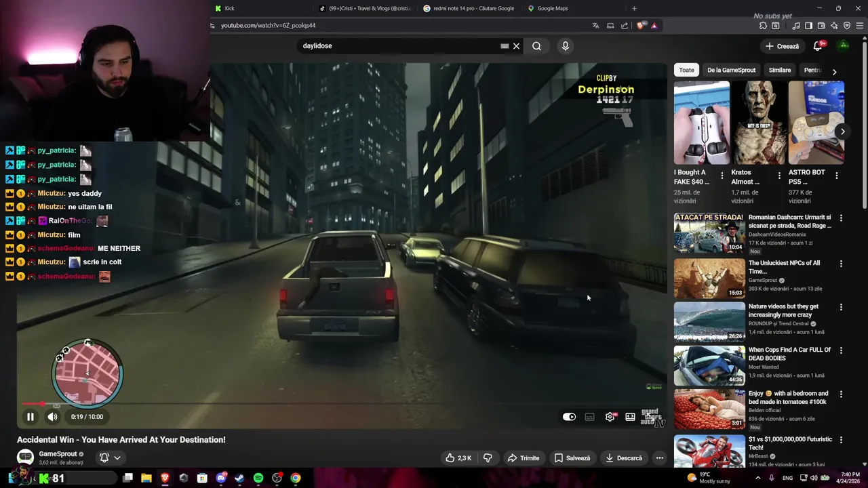Image resolution: width=868 pixels, height=488 pixels.
Task: Open Brave Shields lion icon
Action: [642, 26]
